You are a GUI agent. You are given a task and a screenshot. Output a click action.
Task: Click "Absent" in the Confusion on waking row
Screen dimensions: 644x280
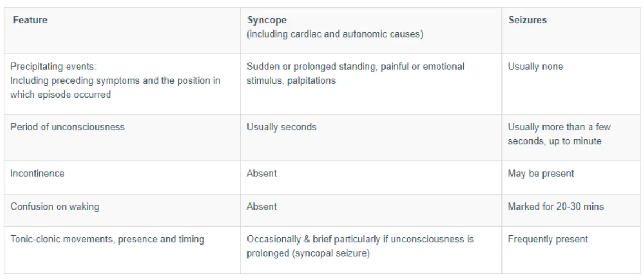pyautogui.click(x=261, y=207)
